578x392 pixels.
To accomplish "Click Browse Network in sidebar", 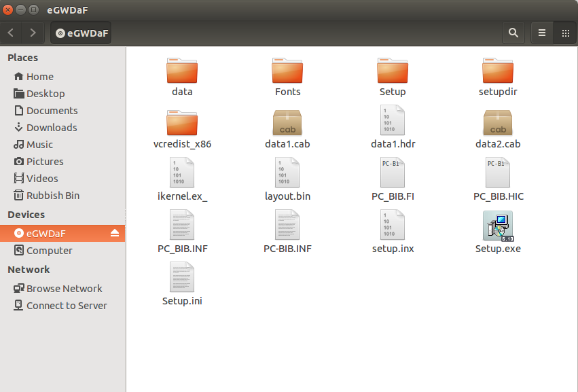I will pos(62,288).
